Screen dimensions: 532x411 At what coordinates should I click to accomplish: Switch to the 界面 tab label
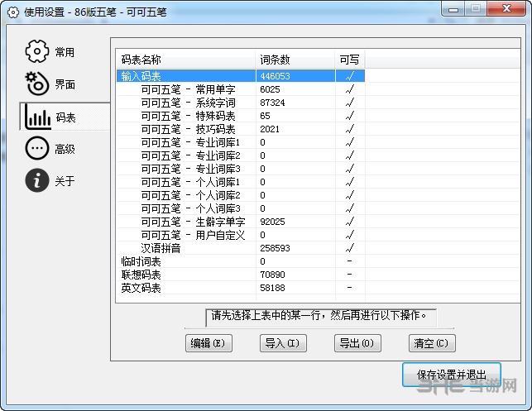tap(65, 84)
